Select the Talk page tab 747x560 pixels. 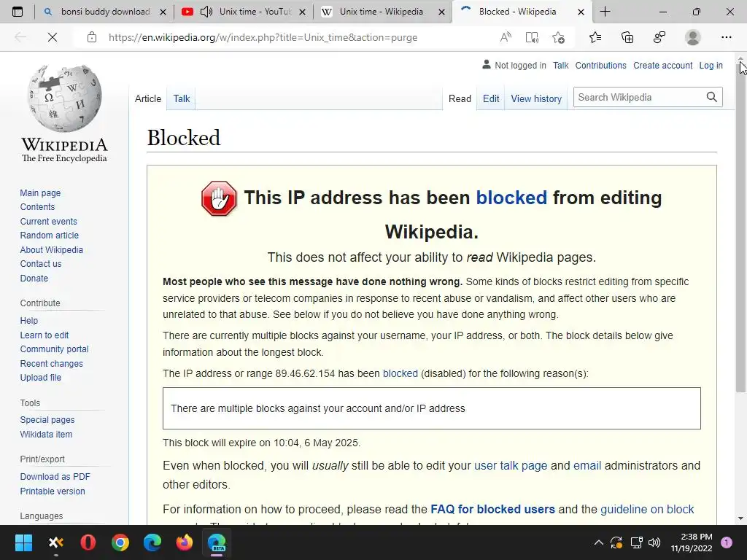pyautogui.click(x=182, y=98)
